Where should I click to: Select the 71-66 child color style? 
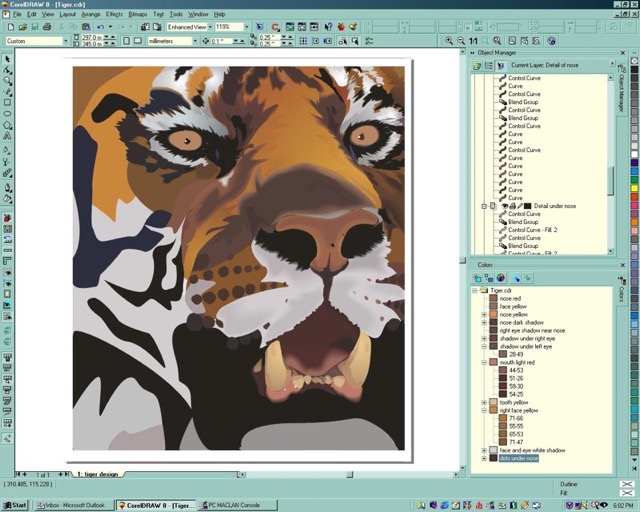pyautogui.click(x=516, y=418)
